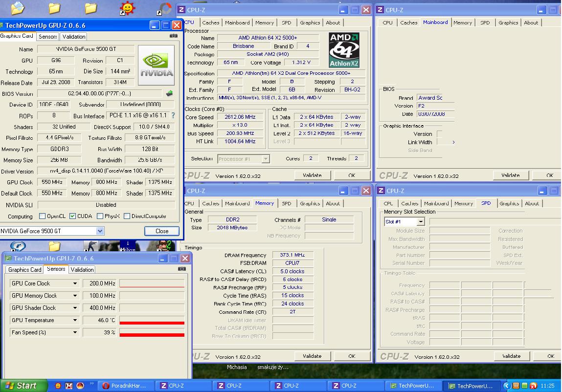
Task: Click the AMD Athlon 64 X2 logo in CPU-Z
Action: tap(344, 50)
